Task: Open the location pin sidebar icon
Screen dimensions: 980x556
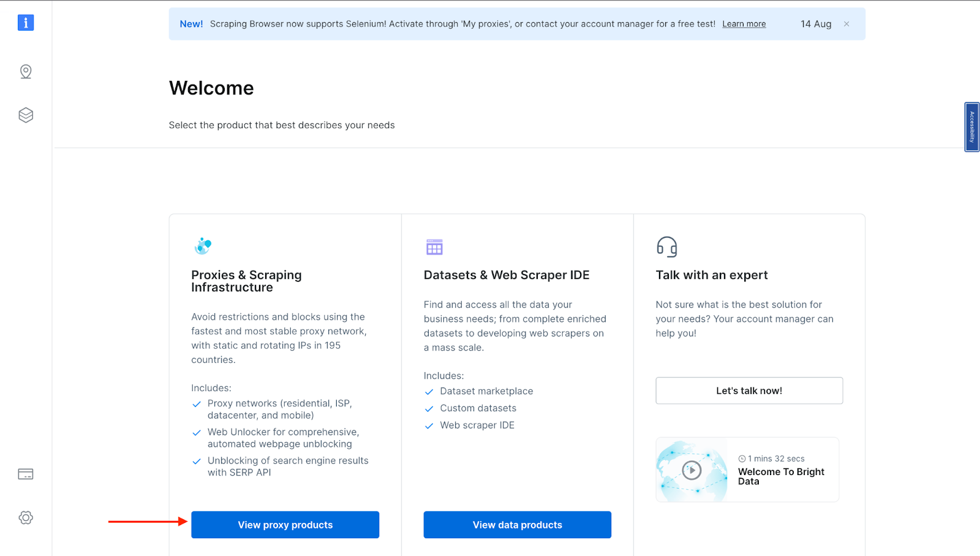Action: tap(26, 72)
